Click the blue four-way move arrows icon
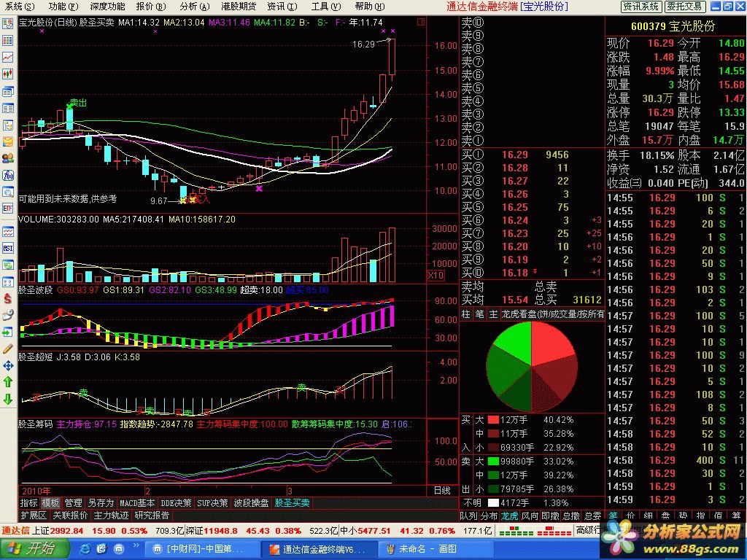This screenshot has height=560, width=747. coord(7,366)
